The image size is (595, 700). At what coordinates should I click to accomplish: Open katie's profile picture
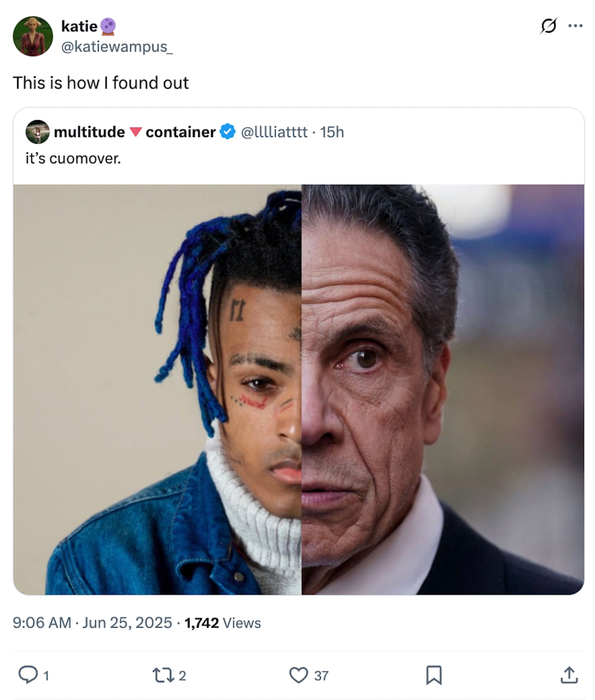click(x=33, y=36)
